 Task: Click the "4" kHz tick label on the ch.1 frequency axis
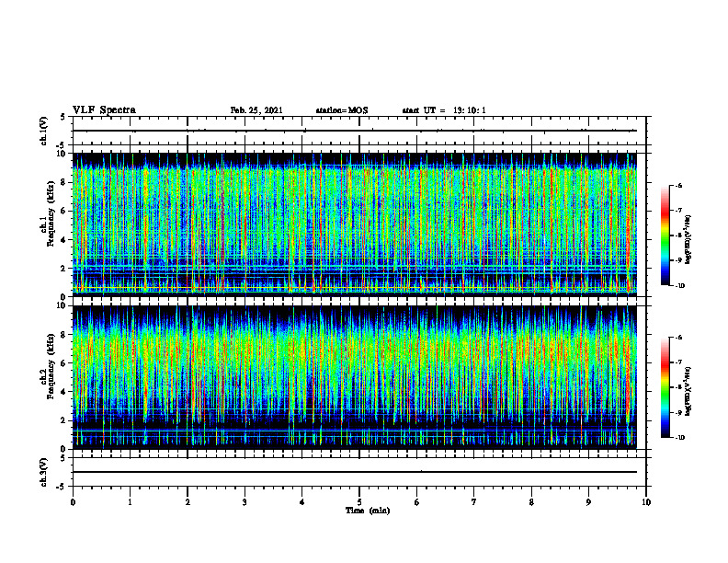click(x=64, y=240)
